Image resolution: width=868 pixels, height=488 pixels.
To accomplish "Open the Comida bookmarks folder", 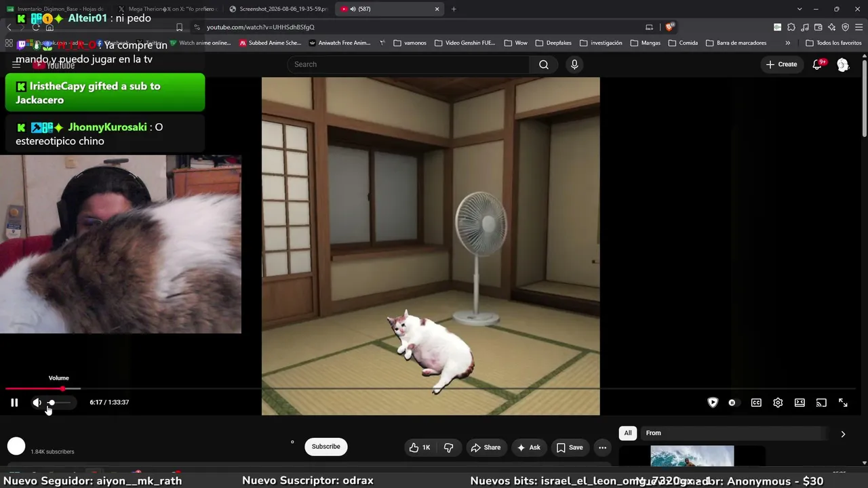I will pos(683,43).
